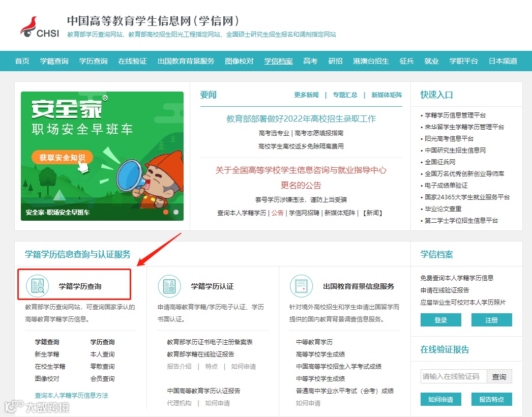Open 毕业论文查重 quick link
This screenshot has width=532, height=417.
443,208
